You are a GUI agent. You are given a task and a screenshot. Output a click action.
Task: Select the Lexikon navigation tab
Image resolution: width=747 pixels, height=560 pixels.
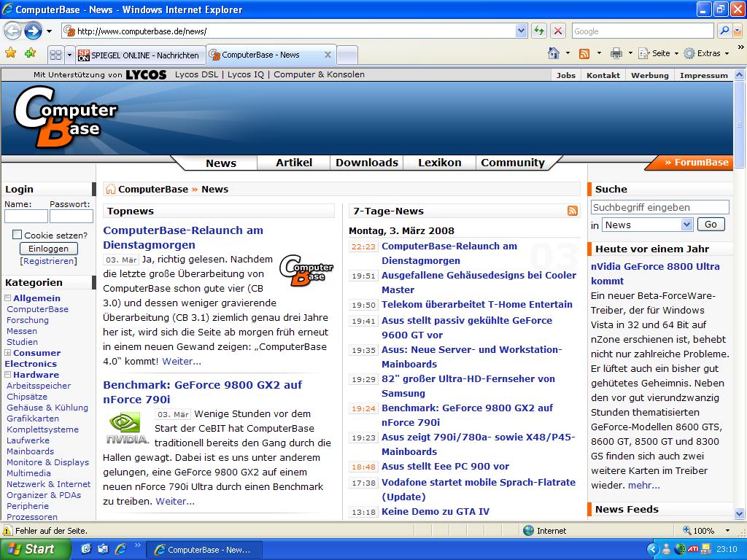click(x=440, y=163)
